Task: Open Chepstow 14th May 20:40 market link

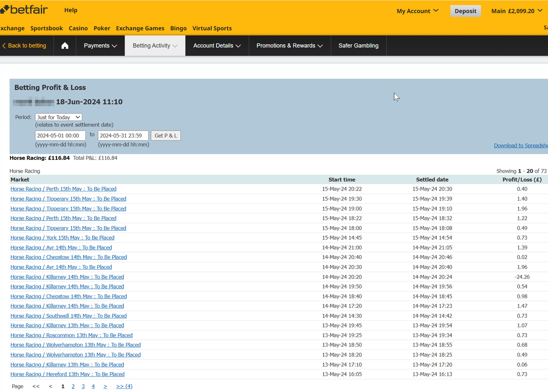Action: point(68,257)
